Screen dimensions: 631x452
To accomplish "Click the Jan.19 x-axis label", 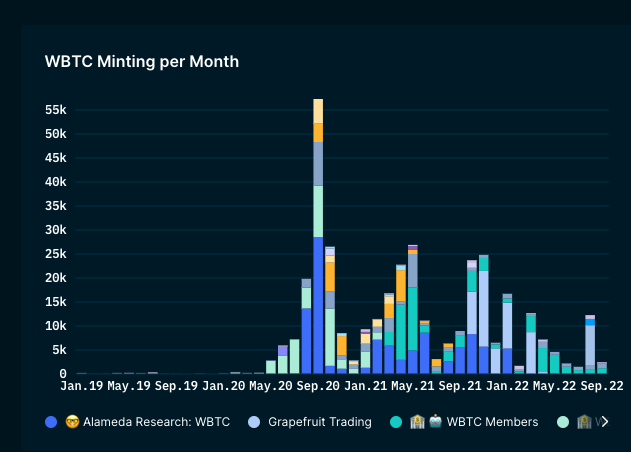I will pos(82,386).
